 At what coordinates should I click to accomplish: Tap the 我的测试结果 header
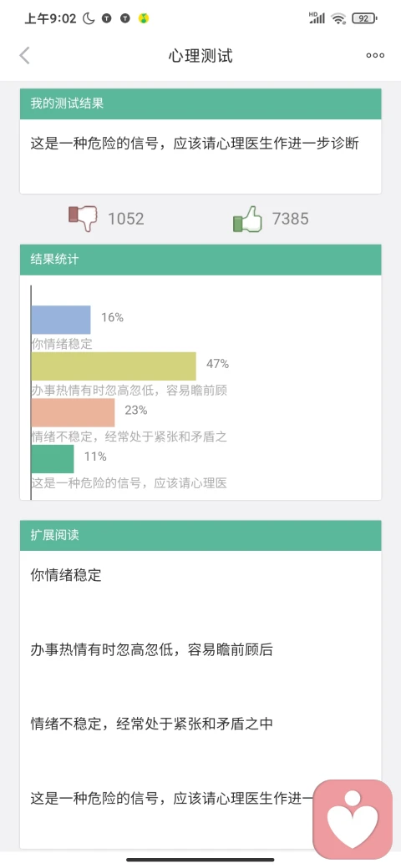coord(200,103)
